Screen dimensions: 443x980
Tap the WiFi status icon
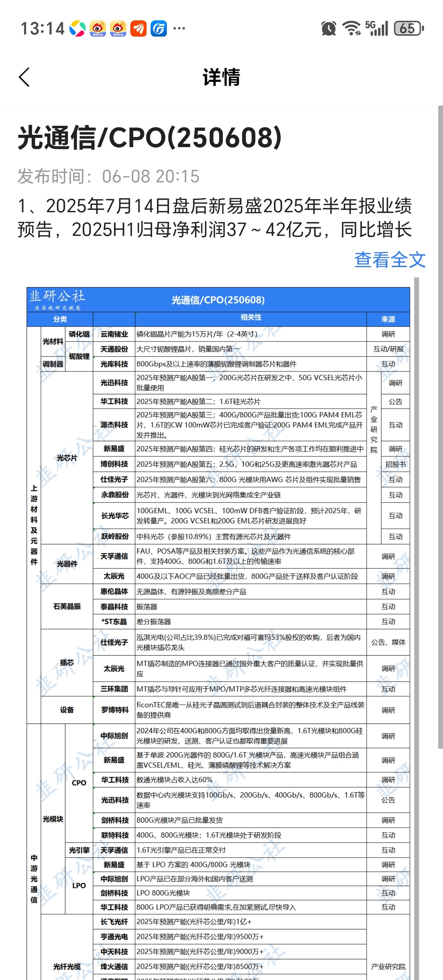click(351, 28)
